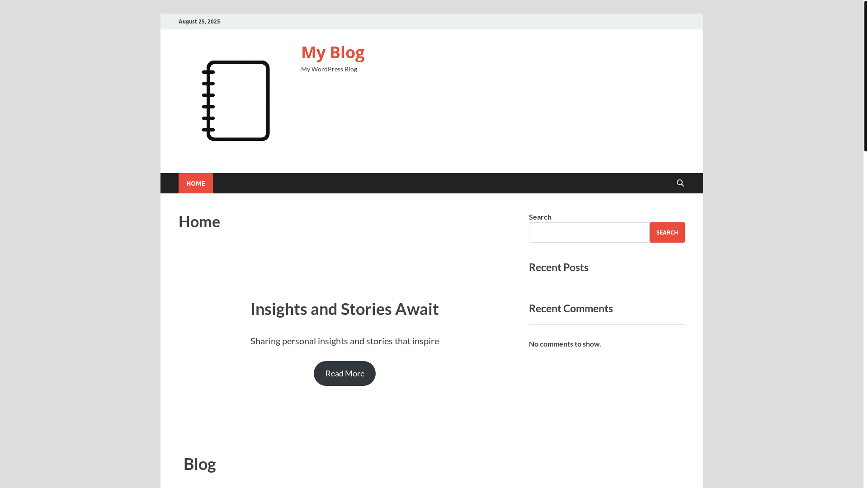Click the Read More button

point(344,373)
